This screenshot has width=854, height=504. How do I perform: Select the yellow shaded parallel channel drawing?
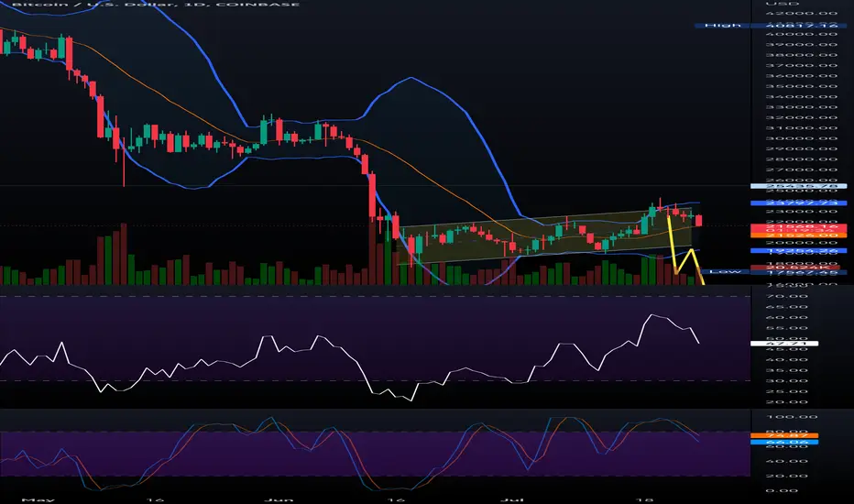(x=544, y=236)
